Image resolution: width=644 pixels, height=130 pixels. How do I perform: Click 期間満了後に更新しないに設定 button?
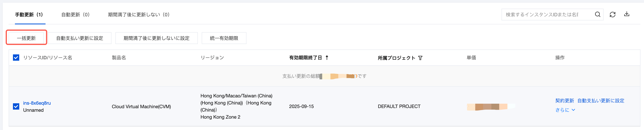[156, 38]
